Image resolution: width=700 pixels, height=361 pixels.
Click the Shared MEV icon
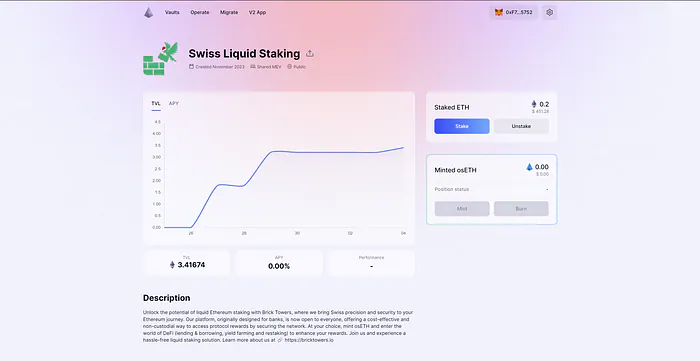pyautogui.click(x=253, y=66)
